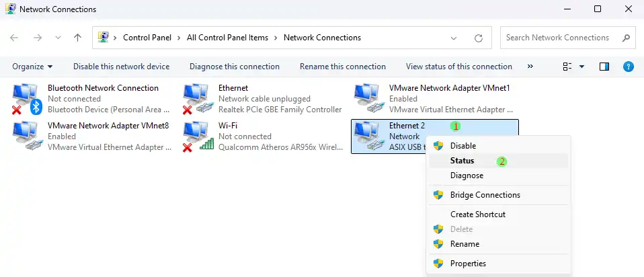Image resolution: width=644 pixels, height=277 pixels.
Task: Select Properties in the context menu
Action: coord(467,264)
